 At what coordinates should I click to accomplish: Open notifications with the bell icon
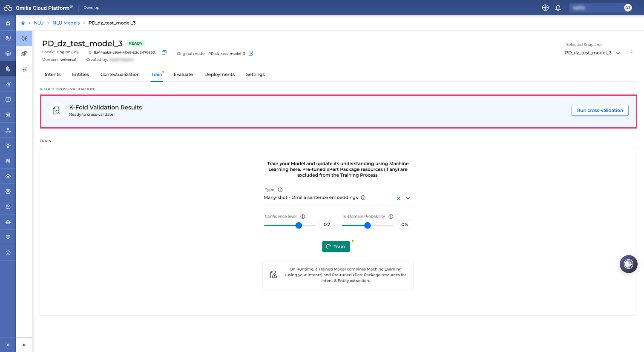point(558,8)
